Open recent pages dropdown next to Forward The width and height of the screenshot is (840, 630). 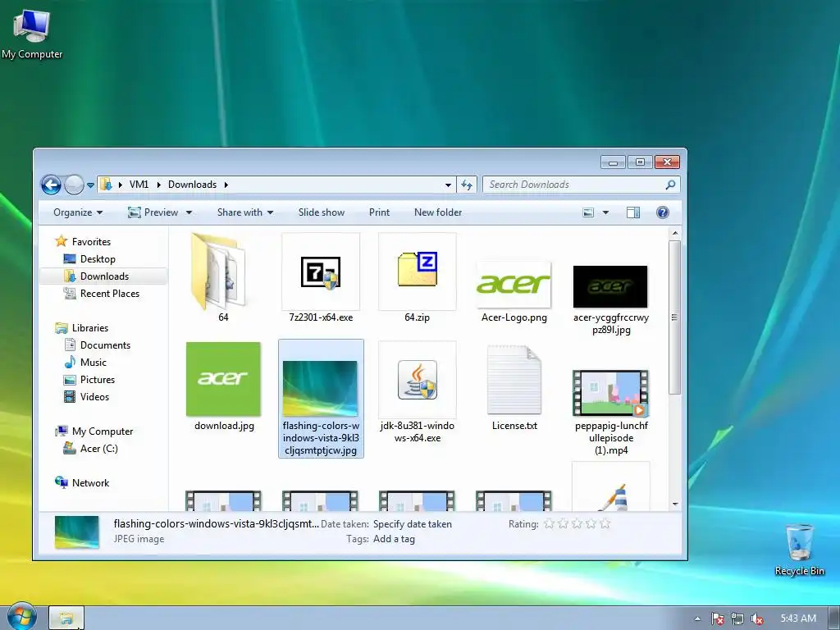click(x=90, y=185)
